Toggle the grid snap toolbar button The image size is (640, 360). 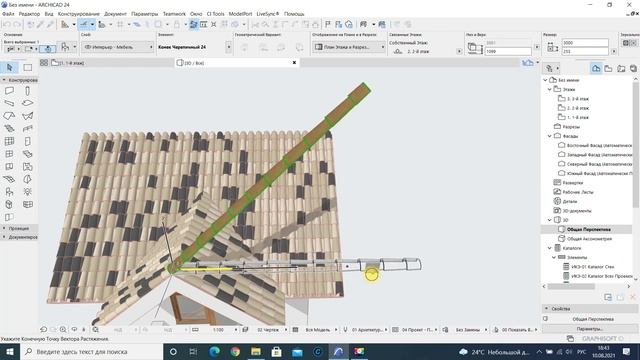(x=120, y=24)
